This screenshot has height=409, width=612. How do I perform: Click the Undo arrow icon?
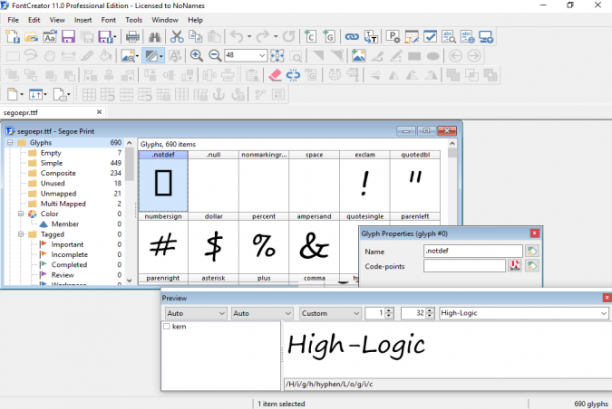[x=237, y=37]
